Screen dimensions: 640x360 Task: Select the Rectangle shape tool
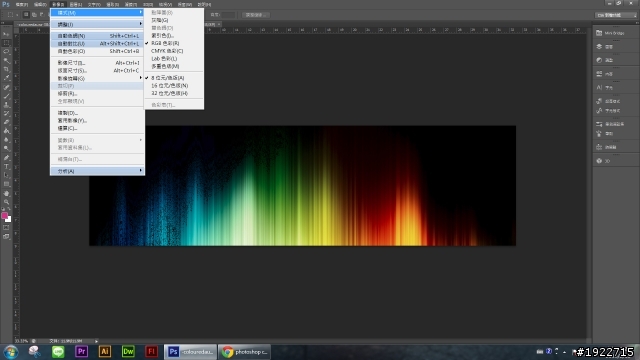tap(7, 184)
